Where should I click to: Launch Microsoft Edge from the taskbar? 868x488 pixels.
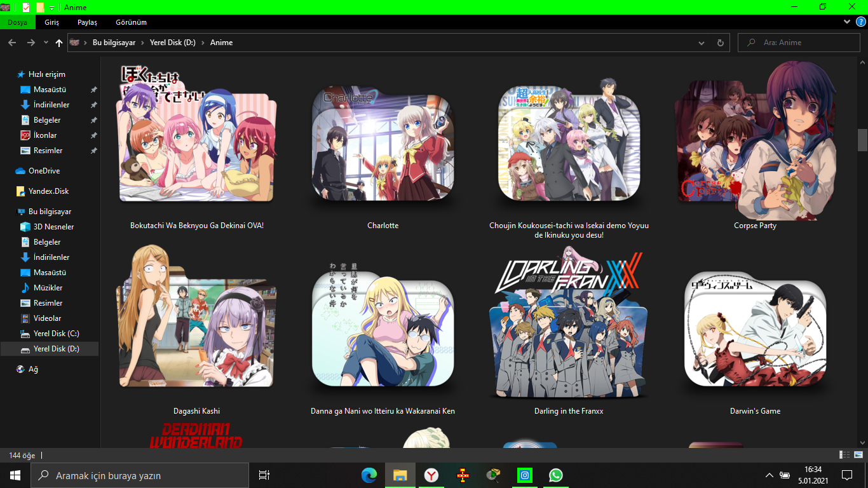click(369, 475)
